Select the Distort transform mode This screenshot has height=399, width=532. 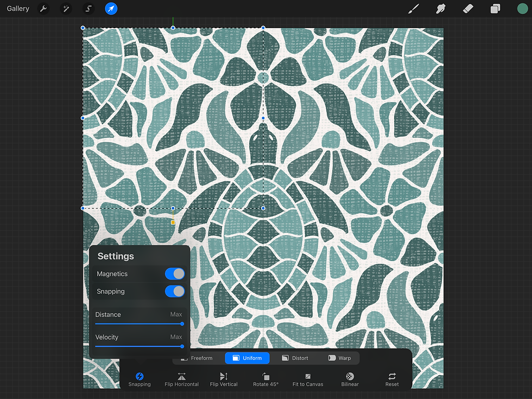(x=295, y=358)
